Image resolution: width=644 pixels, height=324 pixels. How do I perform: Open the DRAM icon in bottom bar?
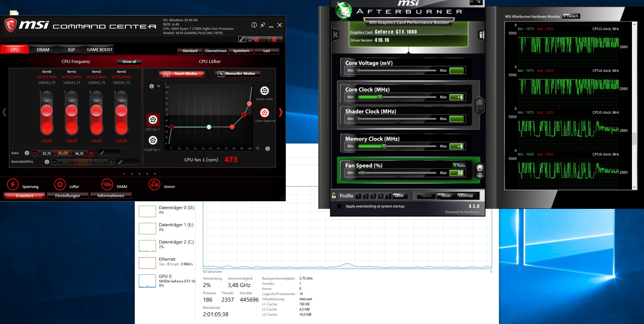pos(107,184)
